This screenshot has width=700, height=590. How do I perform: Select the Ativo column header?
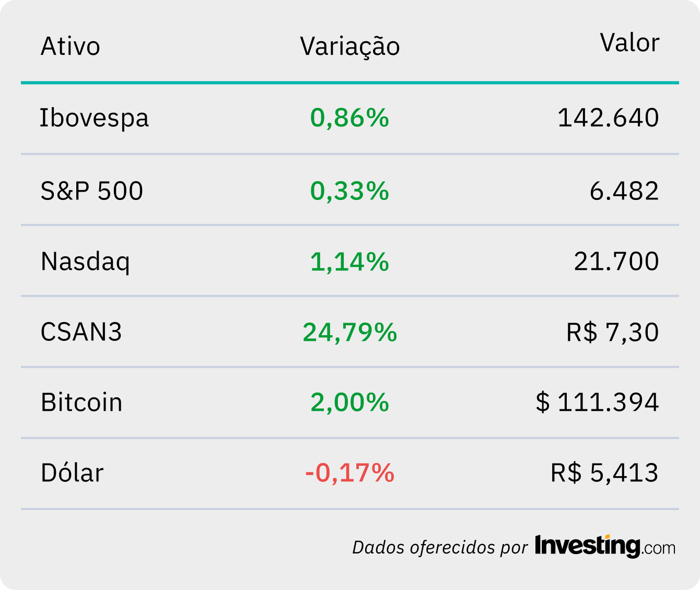(71, 46)
